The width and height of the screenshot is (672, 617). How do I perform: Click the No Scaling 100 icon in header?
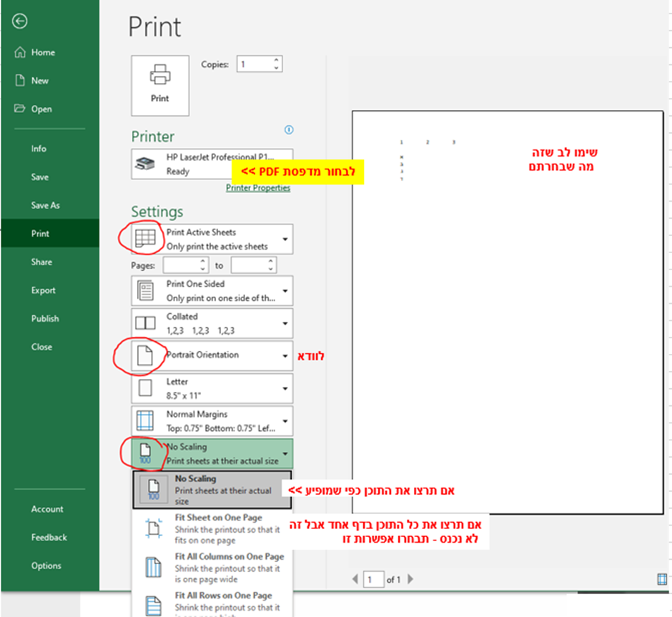[145, 454]
